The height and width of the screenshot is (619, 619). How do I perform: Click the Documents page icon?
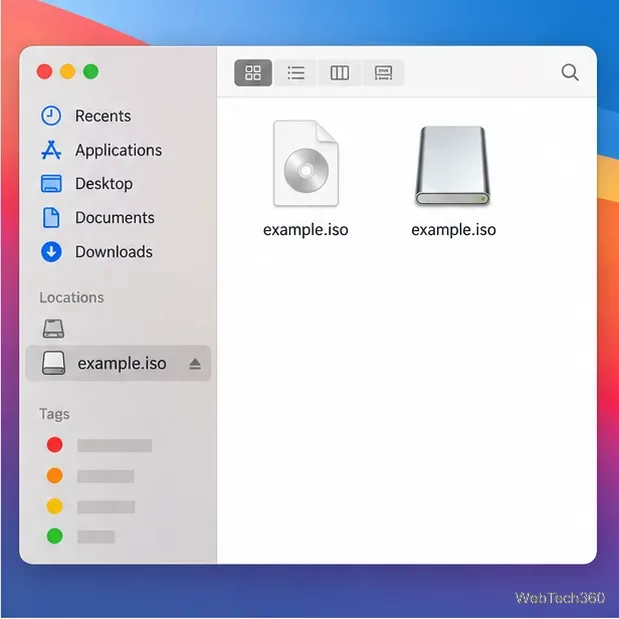(x=51, y=218)
